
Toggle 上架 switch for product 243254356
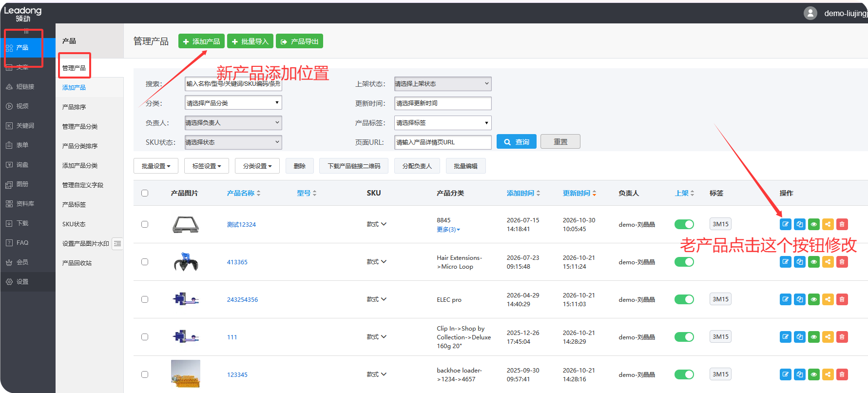tap(684, 299)
